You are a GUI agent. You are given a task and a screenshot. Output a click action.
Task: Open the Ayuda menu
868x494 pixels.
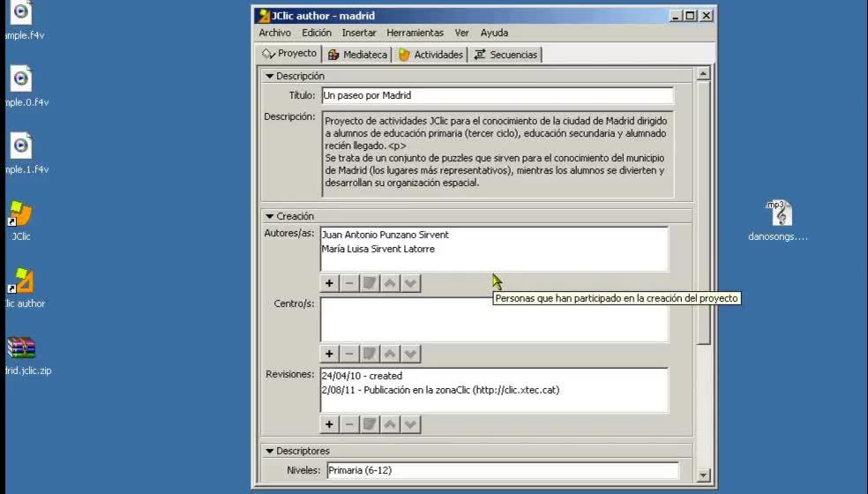494,33
